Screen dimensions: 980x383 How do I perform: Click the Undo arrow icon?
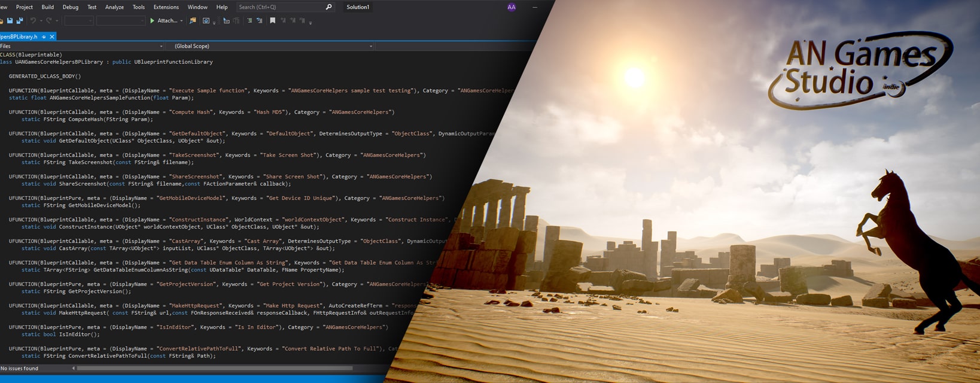pyautogui.click(x=34, y=21)
